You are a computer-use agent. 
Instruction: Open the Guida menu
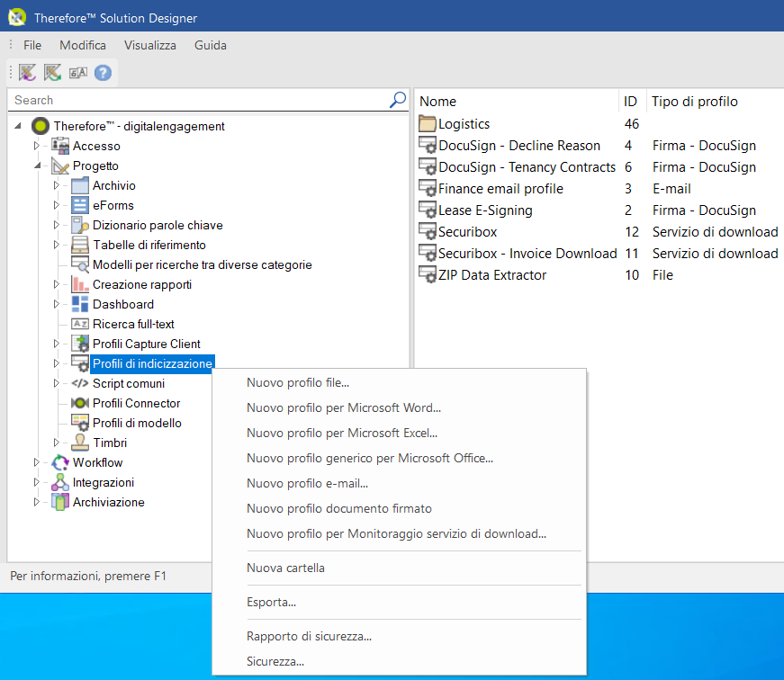tap(211, 46)
